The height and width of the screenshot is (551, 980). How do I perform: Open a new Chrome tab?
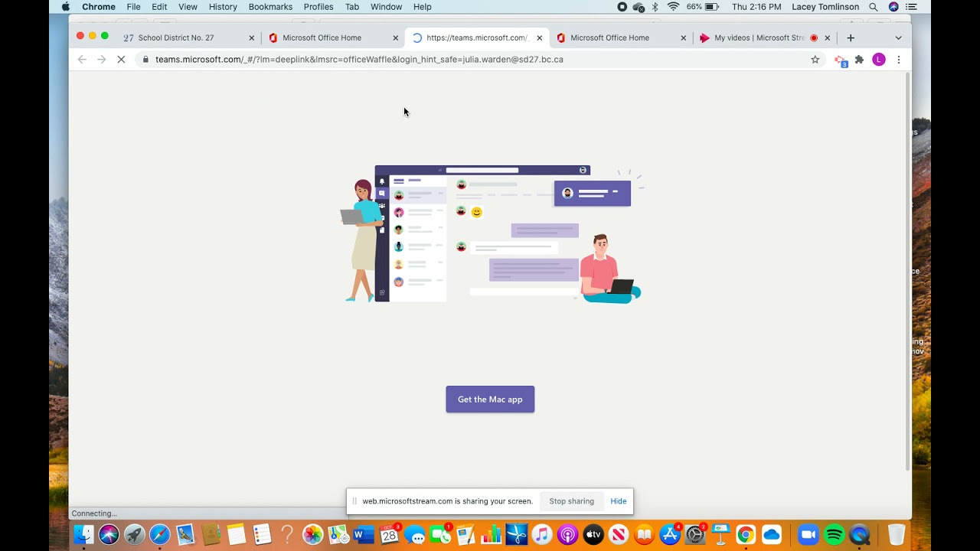[851, 37]
